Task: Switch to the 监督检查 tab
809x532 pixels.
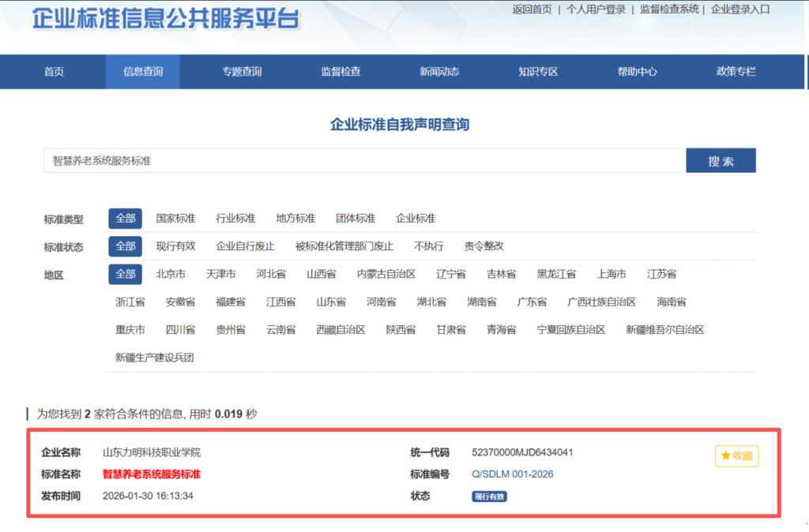Action: pos(341,71)
